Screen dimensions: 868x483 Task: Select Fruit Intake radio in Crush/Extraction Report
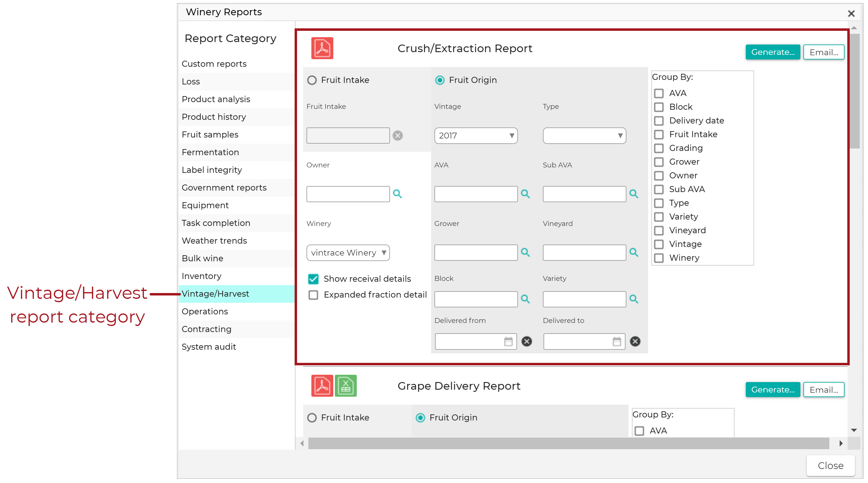point(312,80)
